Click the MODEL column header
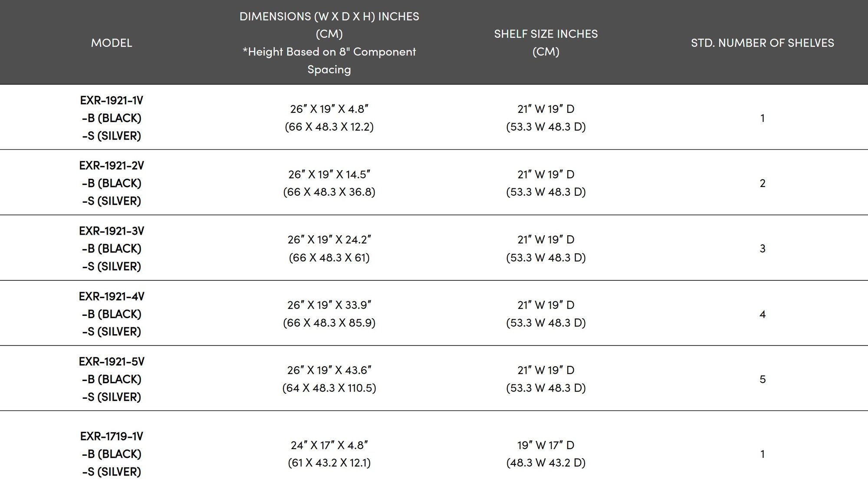Viewport: 868px width, 493px height. 112,43
